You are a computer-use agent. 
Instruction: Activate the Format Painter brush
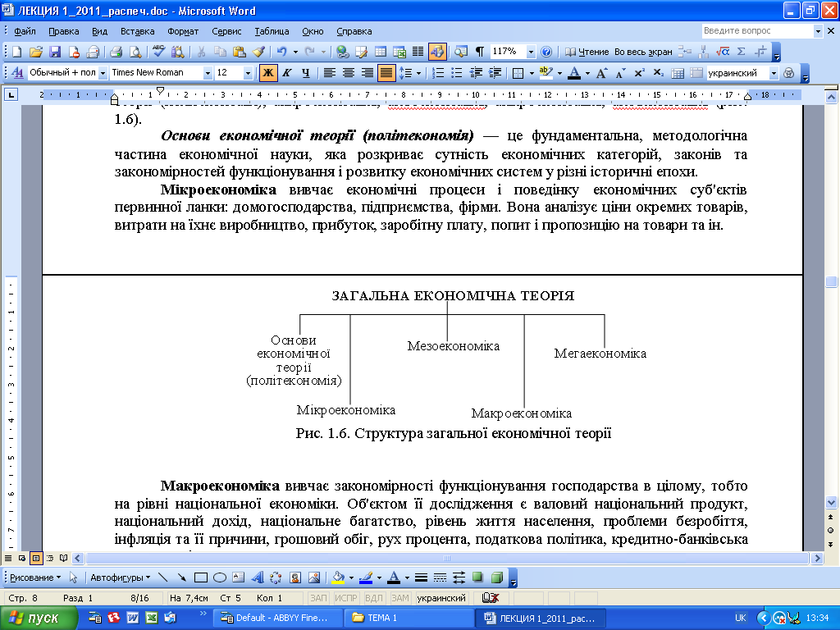258,52
